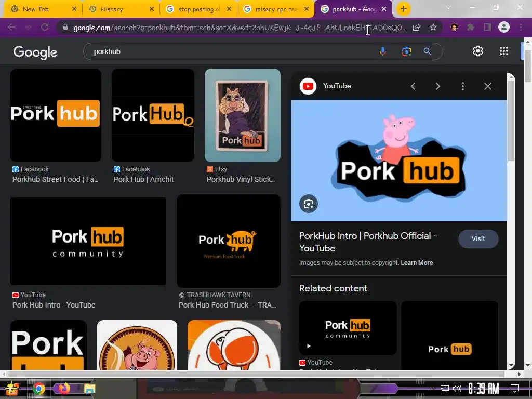Open the tab search dropdown arrow
Screen dimensions: 532x399
[448, 7]
